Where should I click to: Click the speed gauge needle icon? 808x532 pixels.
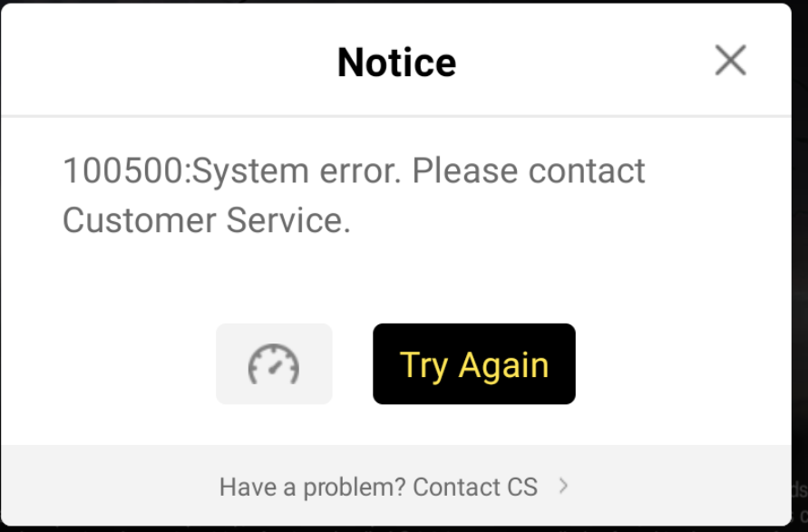[x=274, y=363]
